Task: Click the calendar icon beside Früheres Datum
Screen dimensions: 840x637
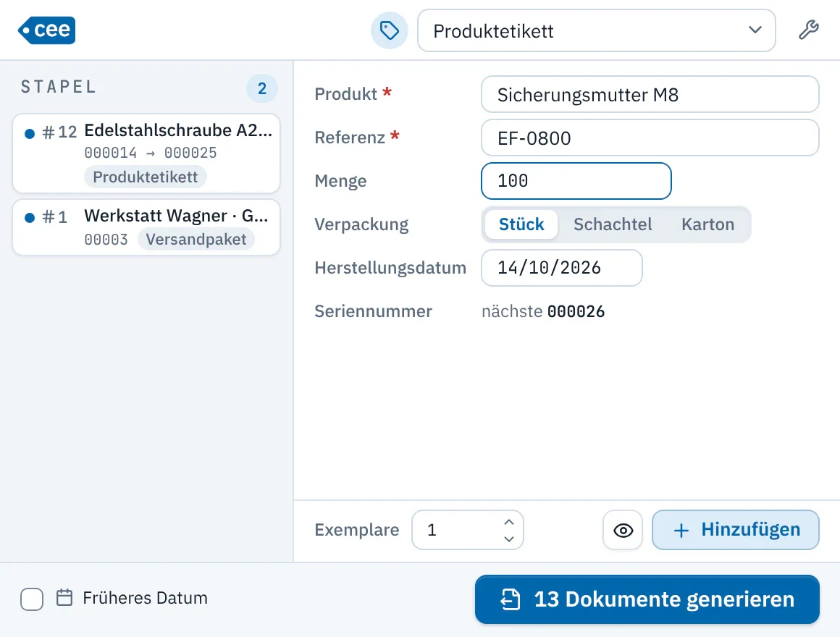Action: point(64,597)
